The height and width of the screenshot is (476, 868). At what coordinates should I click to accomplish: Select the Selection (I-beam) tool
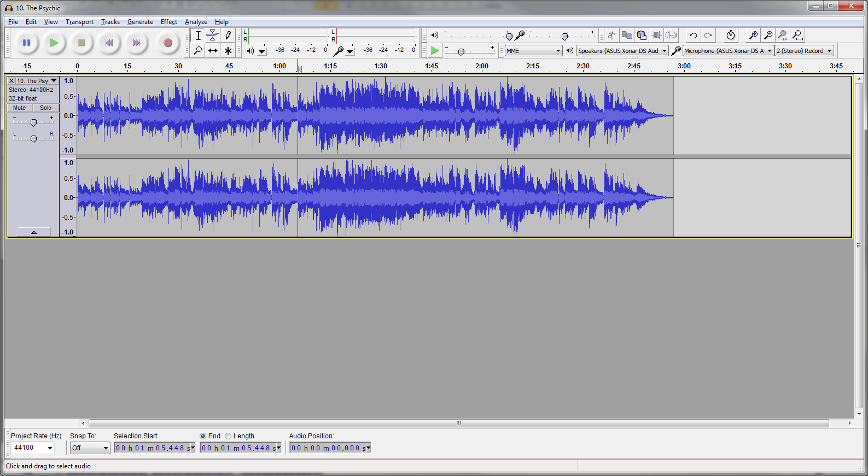[x=198, y=36]
